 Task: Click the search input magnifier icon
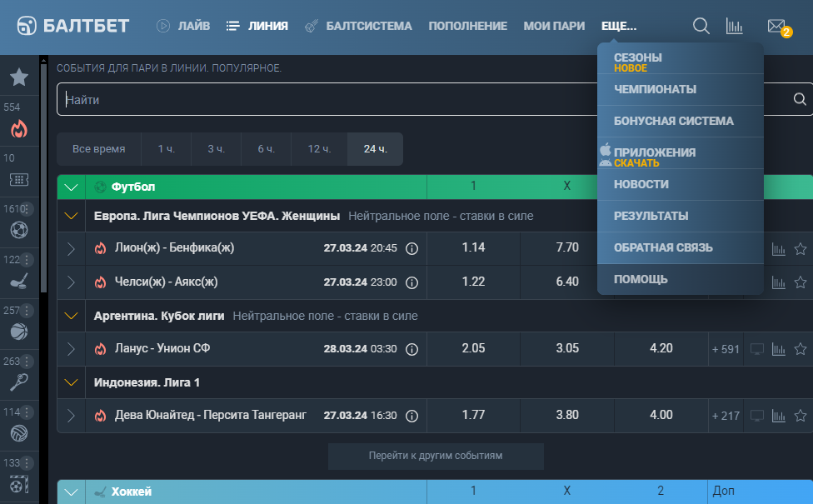click(800, 99)
